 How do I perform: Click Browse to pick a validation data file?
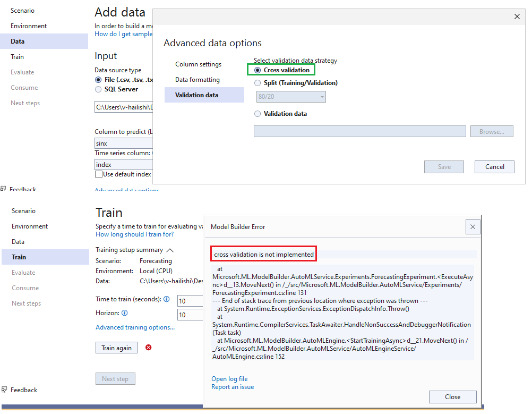tap(491, 131)
